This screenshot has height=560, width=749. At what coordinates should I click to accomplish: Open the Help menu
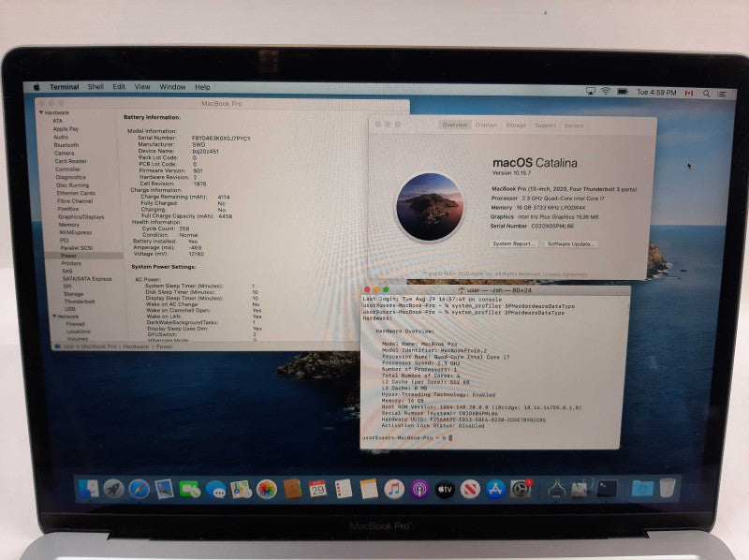tap(202, 87)
